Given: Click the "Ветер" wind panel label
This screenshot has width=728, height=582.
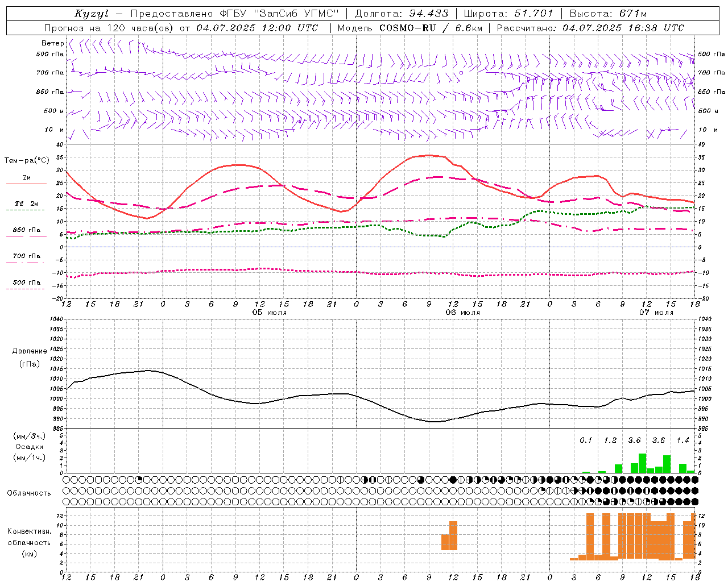Looking at the screenshot, I should 53,43.
